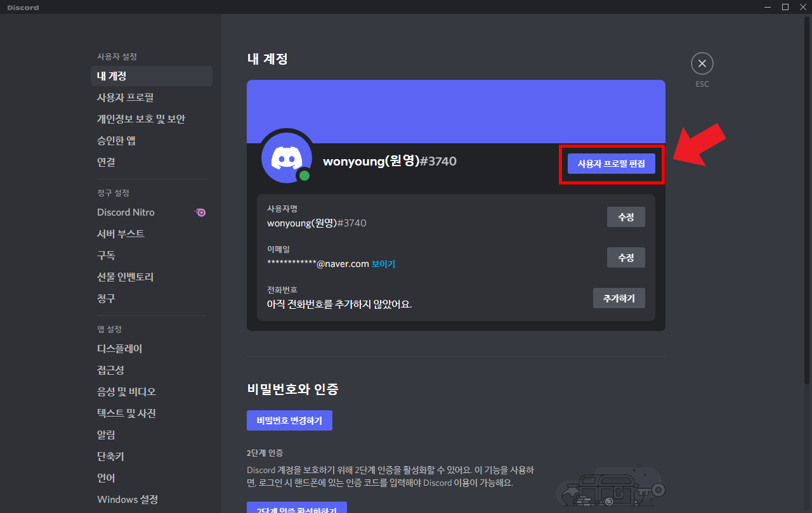Screen dimensions: 812x513
Task: Go to 접근성 settings
Action: (152, 370)
